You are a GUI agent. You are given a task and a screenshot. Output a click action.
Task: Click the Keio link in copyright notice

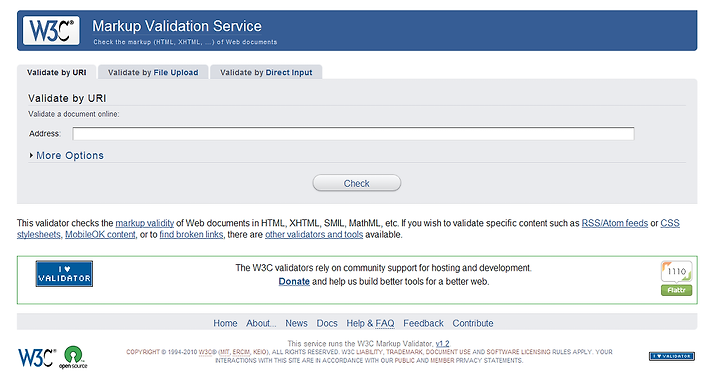click(x=260, y=352)
